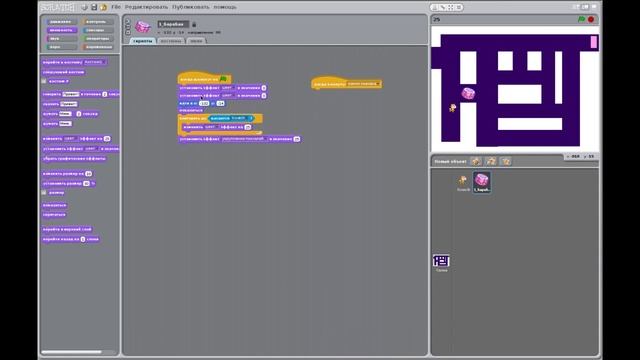
Task: Select the Сенсоры blocks category
Action: pyautogui.click(x=98, y=30)
